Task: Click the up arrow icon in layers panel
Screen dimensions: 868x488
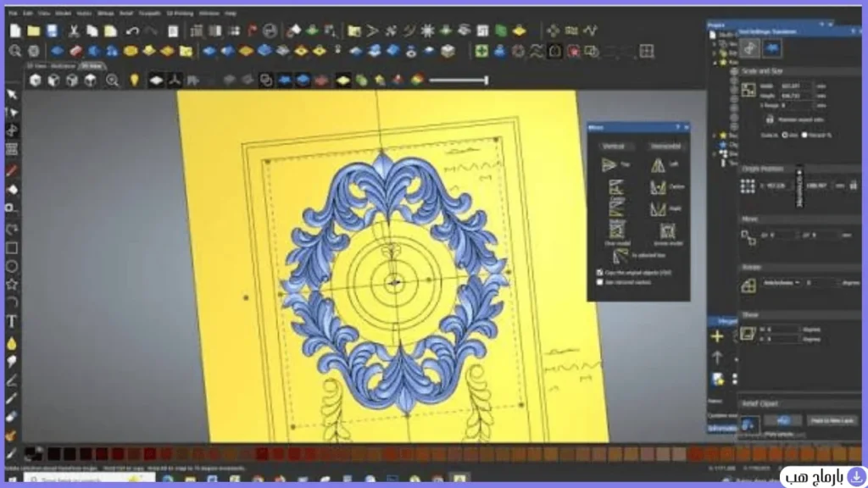Action: point(717,358)
